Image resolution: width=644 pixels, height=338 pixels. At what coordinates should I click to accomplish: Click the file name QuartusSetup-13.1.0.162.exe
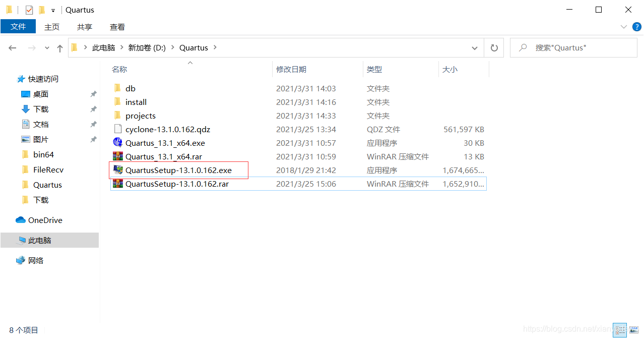click(178, 171)
